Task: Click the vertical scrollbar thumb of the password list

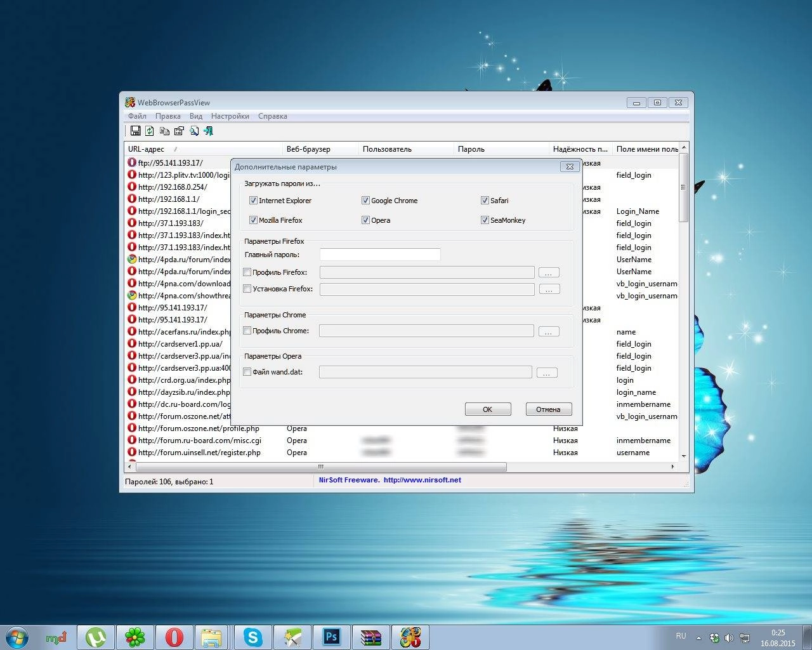Action: 683,187
